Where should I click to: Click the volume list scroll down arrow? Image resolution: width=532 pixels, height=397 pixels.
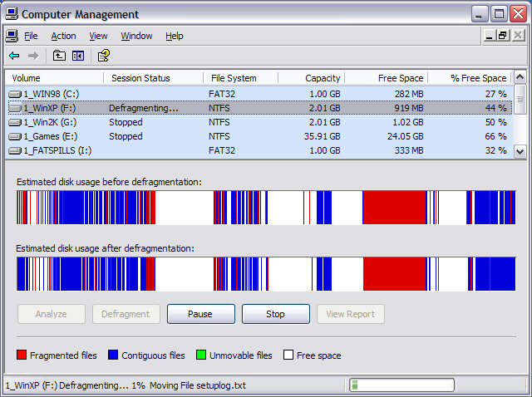click(520, 151)
